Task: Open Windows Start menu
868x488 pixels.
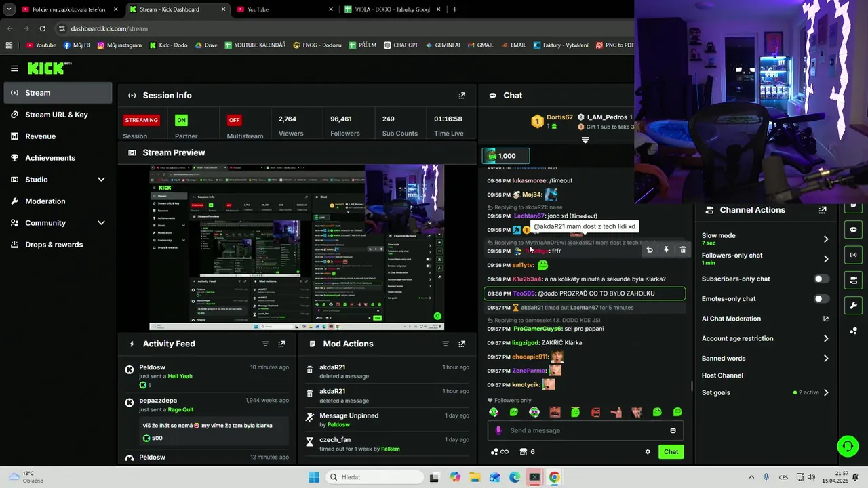Action: (314, 477)
